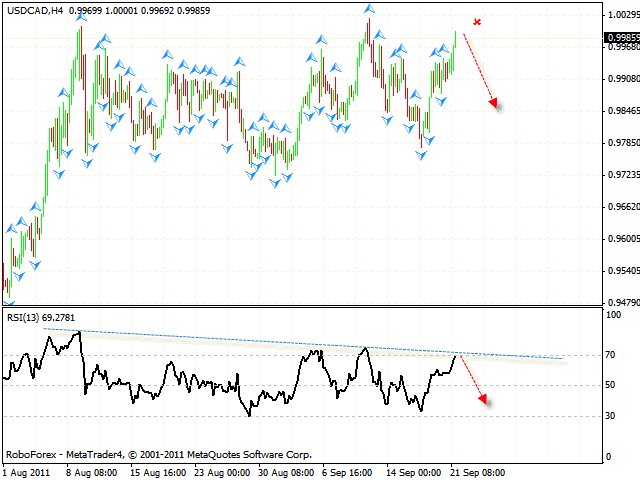Viewport: 640px width, 480px height.
Task: Select the red cross marker on price chart
Action: (x=477, y=22)
